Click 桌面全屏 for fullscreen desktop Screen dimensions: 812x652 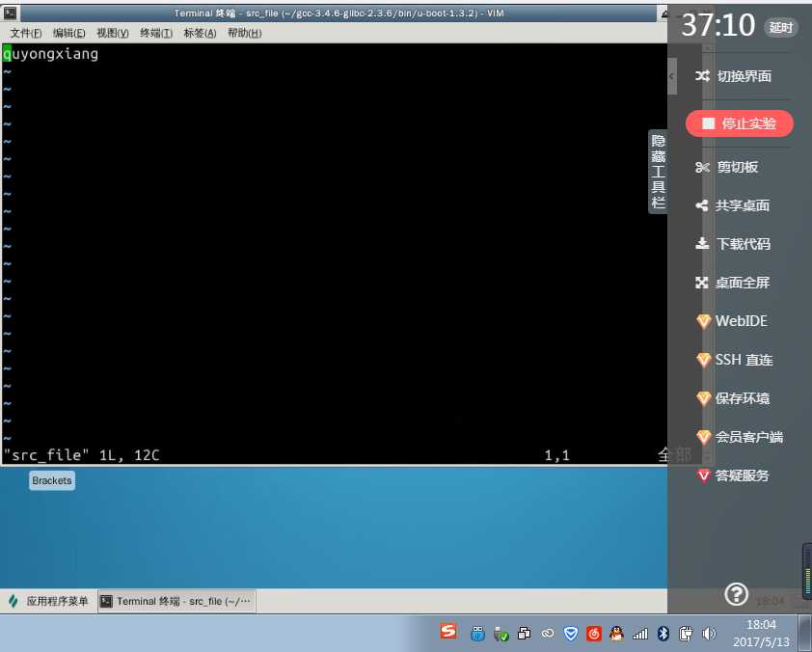[x=743, y=283]
